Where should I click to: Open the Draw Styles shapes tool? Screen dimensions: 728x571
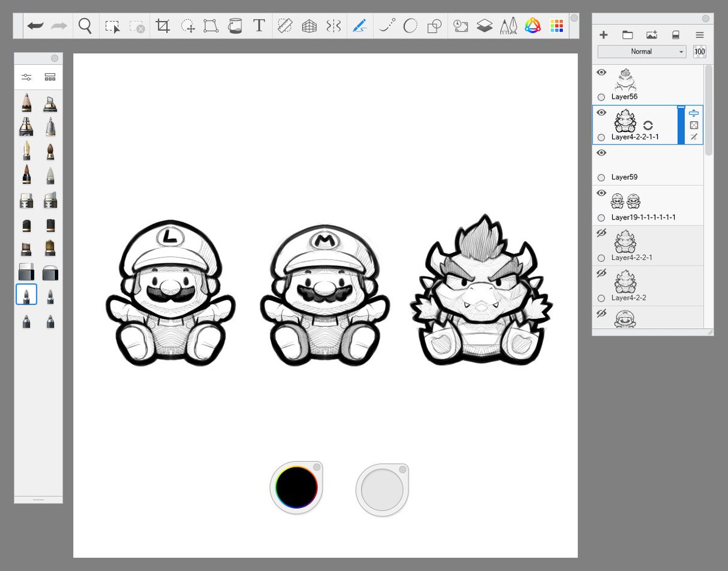[x=434, y=26]
